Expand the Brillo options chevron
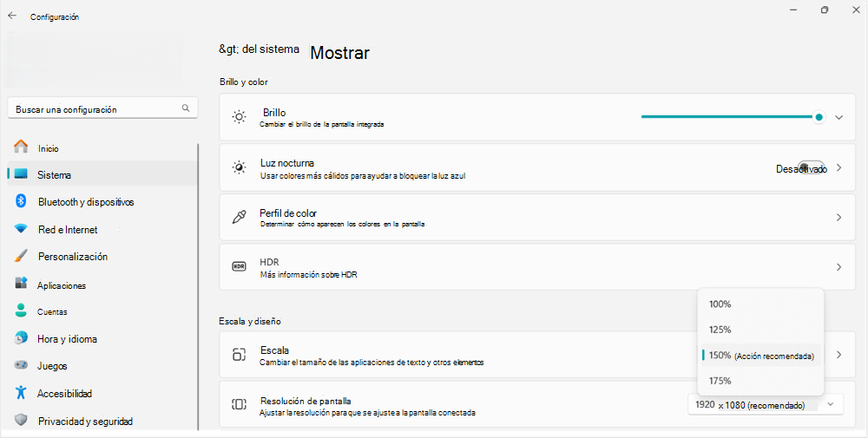 838,117
